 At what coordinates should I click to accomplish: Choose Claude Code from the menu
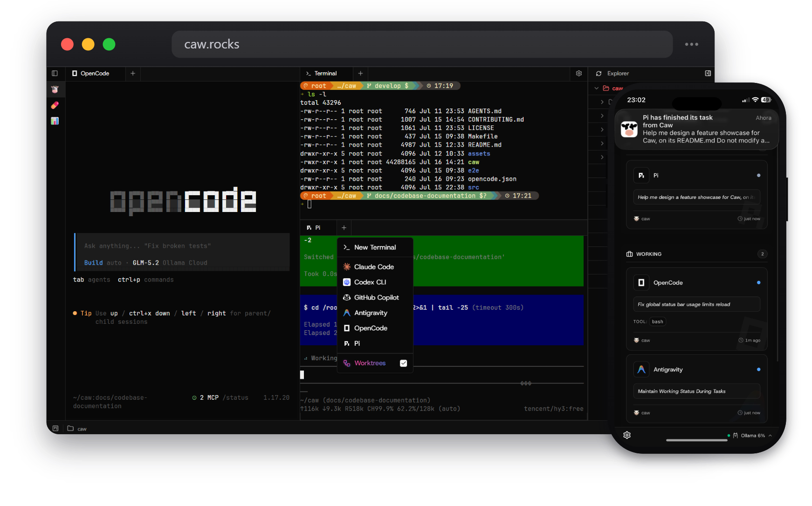pyautogui.click(x=375, y=267)
